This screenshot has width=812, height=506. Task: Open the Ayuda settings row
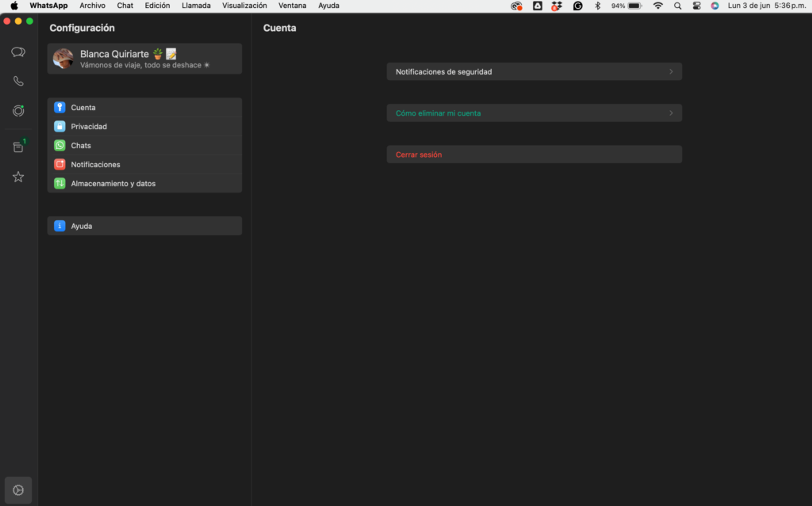pyautogui.click(x=145, y=226)
